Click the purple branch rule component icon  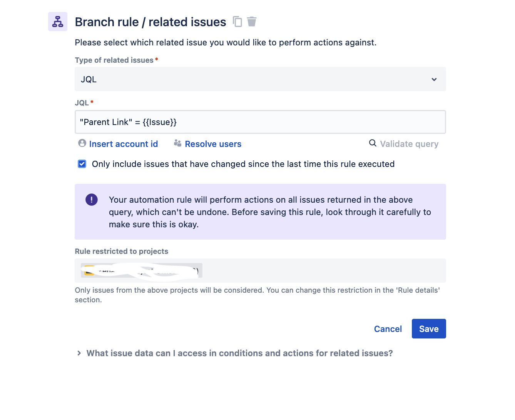click(x=58, y=22)
